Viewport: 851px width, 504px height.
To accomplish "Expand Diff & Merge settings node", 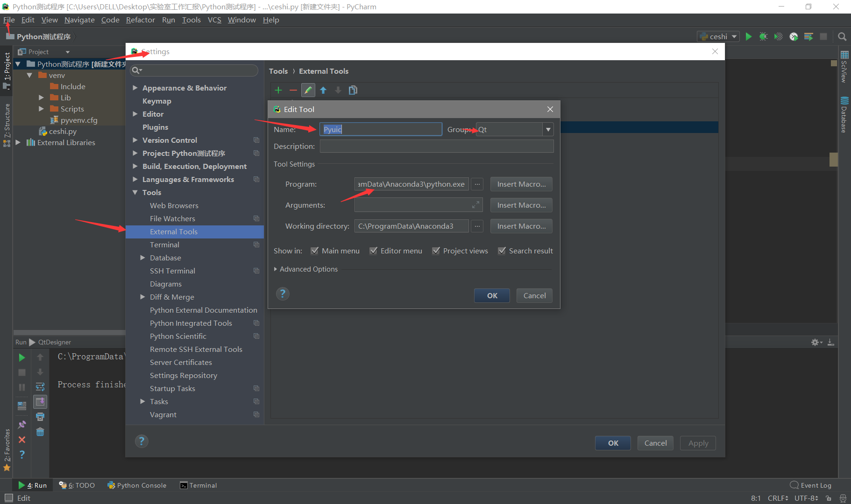I will (x=142, y=297).
